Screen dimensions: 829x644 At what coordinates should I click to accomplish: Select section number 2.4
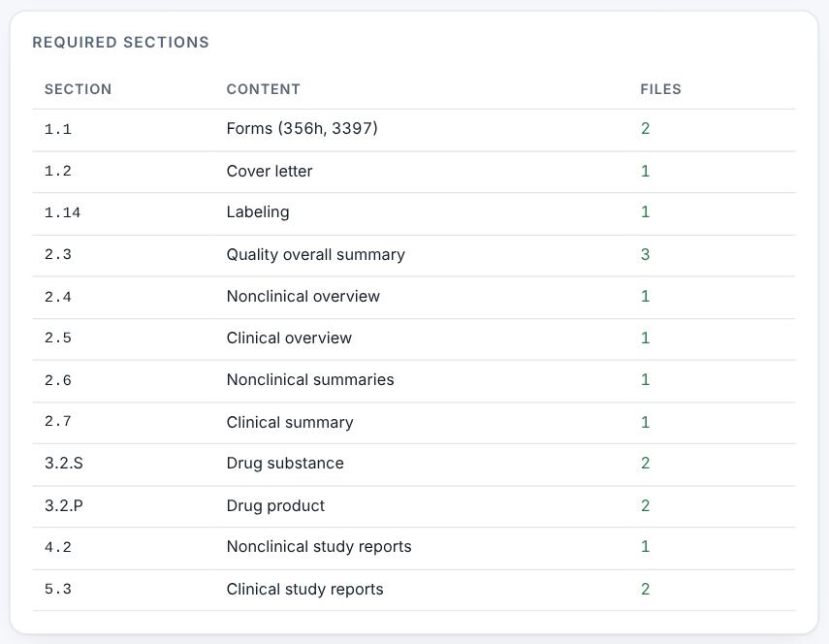pyautogui.click(x=57, y=297)
